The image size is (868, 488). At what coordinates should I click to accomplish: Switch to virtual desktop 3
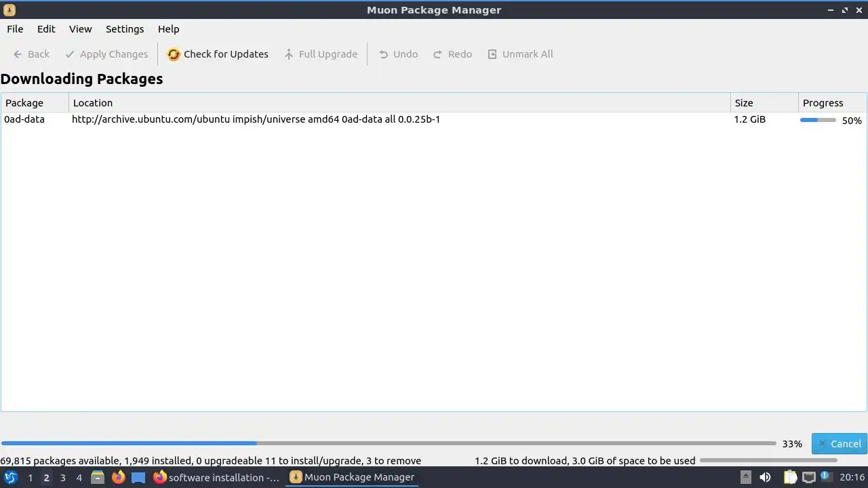click(x=62, y=478)
